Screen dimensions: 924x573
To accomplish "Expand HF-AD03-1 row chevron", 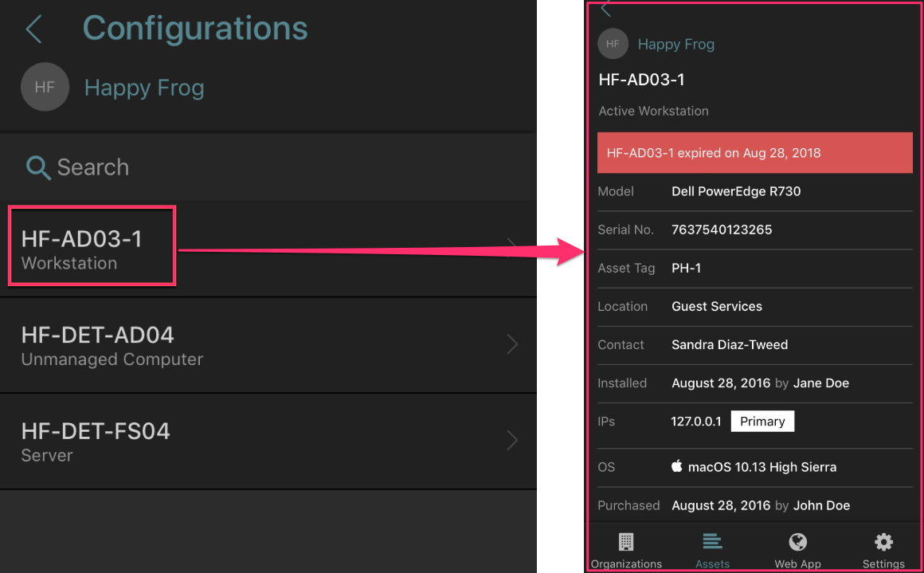I will 513,248.
